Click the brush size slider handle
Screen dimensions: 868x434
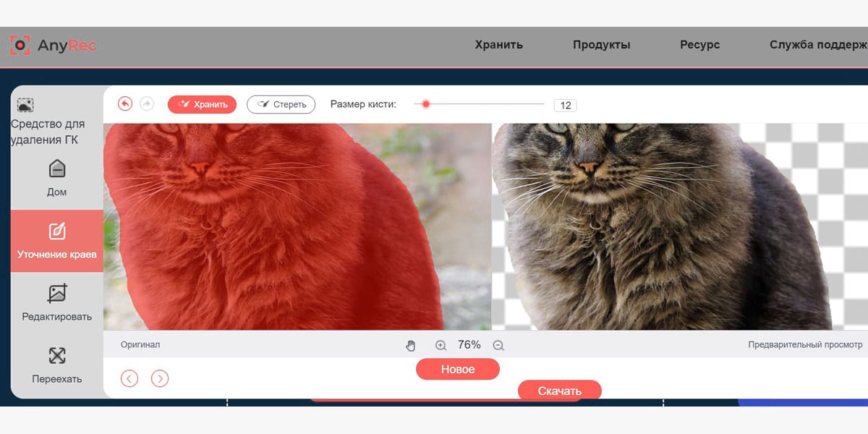click(426, 104)
